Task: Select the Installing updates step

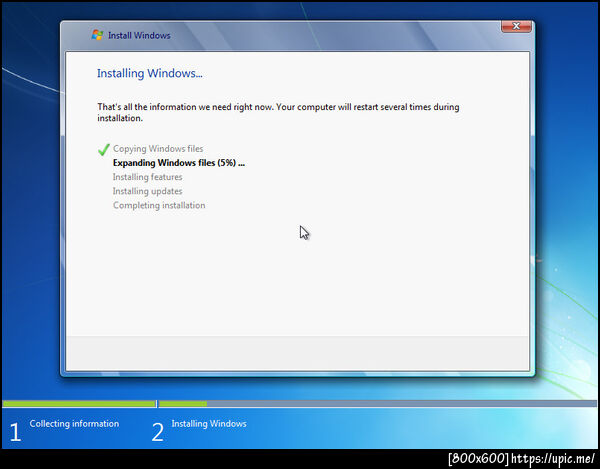Action: point(147,191)
